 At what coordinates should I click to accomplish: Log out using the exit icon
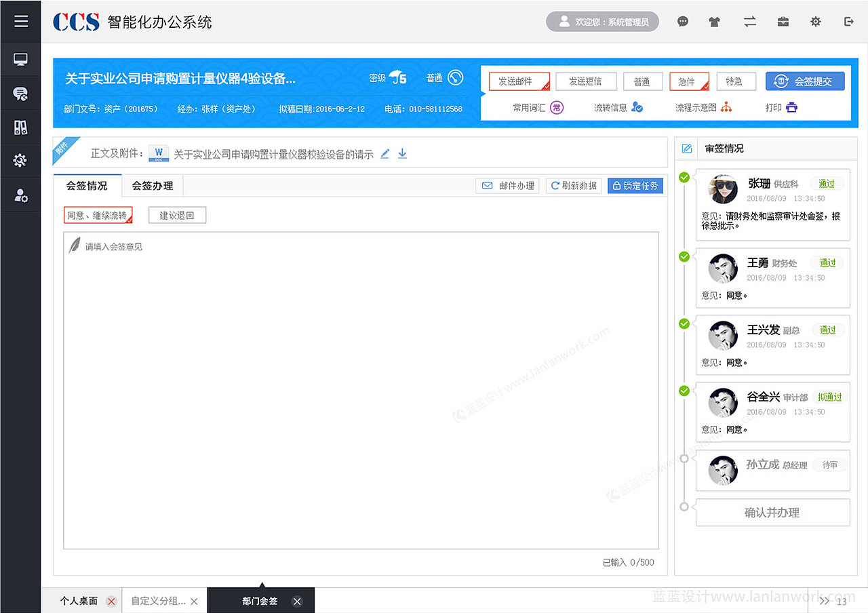pos(849,21)
